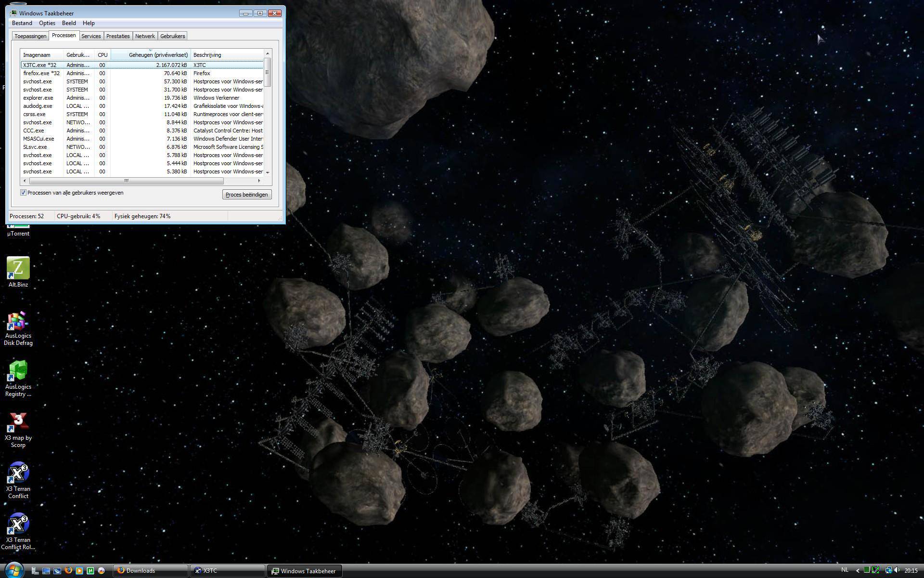The width and height of the screenshot is (924, 578).
Task: Launch X3 map by Scorp shortcut
Action: tap(18, 431)
